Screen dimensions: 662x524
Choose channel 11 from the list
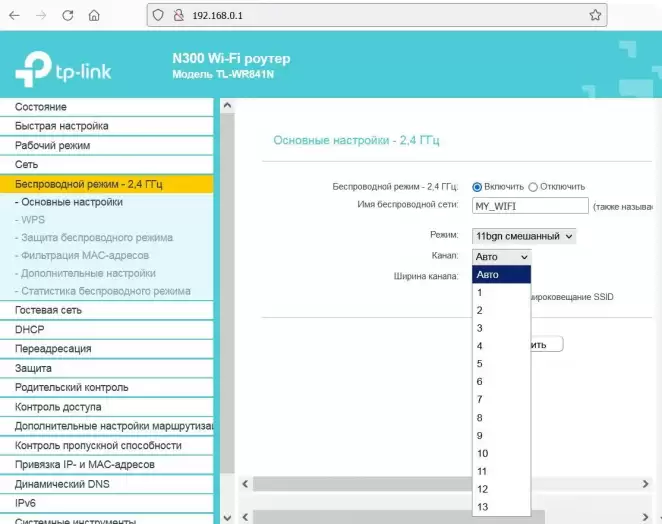coord(483,471)
